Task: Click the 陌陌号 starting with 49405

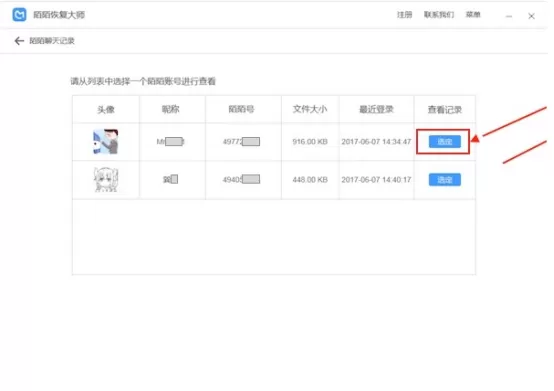Action: [241, 180]
